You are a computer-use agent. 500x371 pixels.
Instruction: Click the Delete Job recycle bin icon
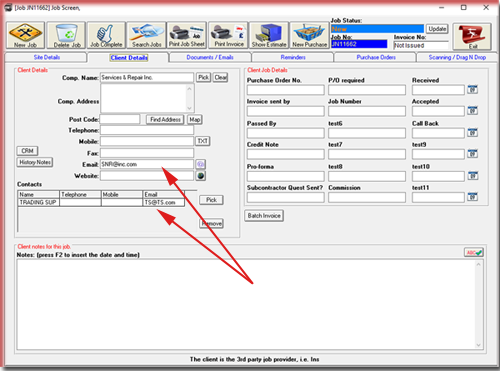pyautogui.click(x=66, y=35)
